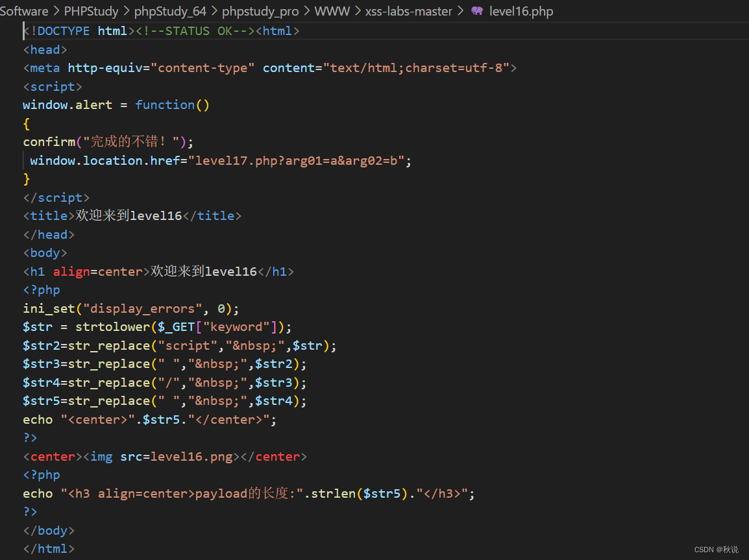Expand the chevron after phpstudy_pro breadcrumb
This screenshot has height=560, width=749.
306,10
